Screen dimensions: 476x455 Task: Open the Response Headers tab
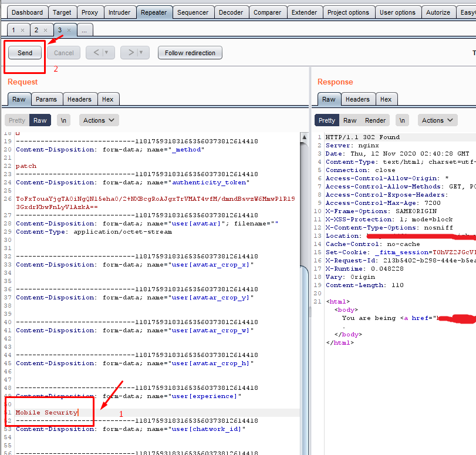pyautogui.click(x=357, y=99)
